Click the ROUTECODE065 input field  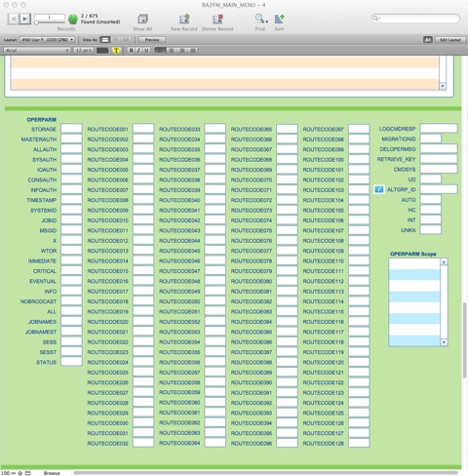point(287,129)
